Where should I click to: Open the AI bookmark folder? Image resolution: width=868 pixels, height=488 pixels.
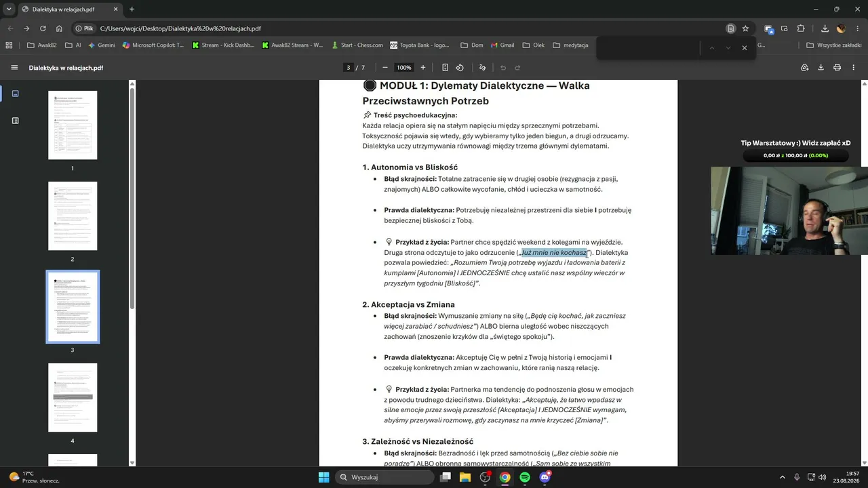coord(73,45)
